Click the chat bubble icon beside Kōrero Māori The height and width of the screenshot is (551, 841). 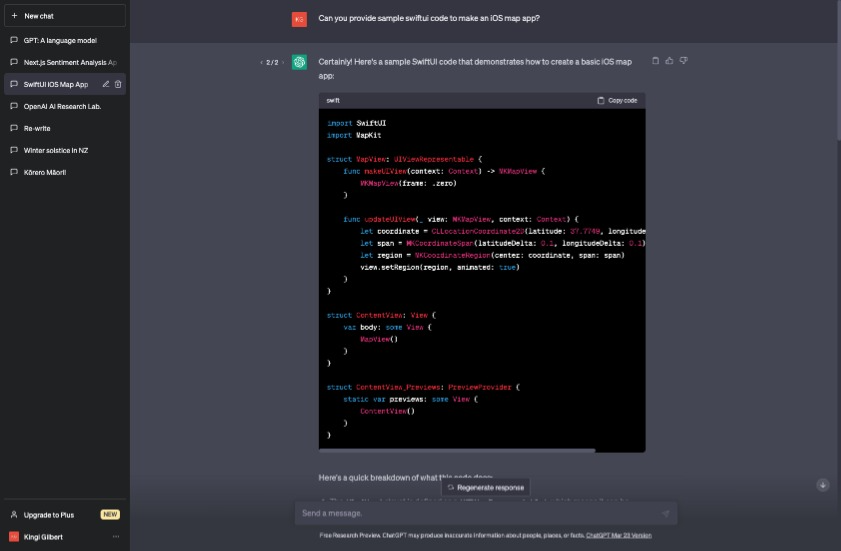pos(14,172)
